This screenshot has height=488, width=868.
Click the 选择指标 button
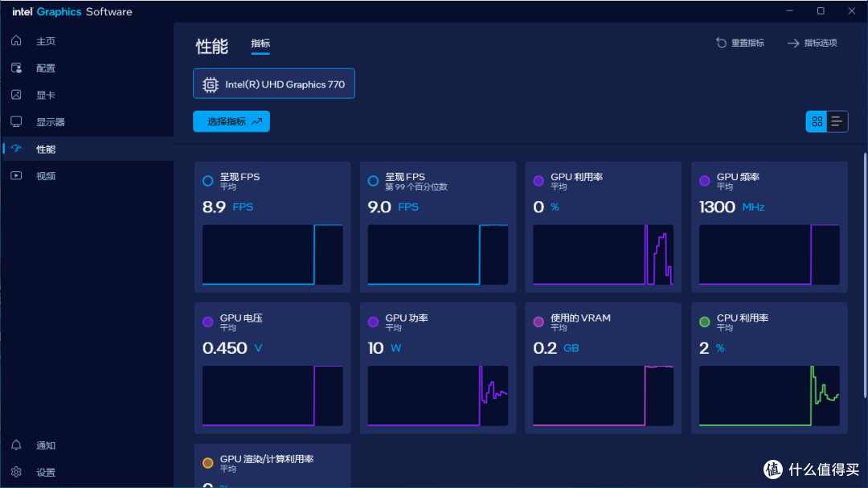point(231,121)
